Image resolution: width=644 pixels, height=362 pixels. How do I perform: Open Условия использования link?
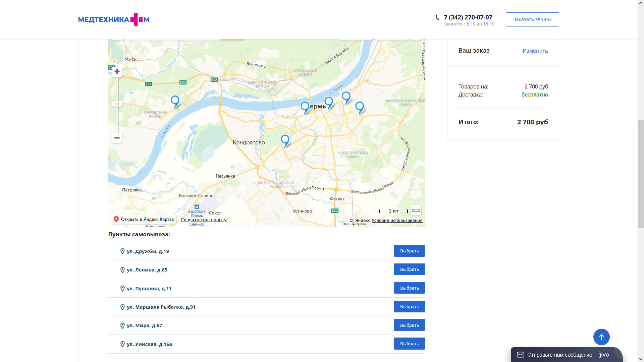click(x=397, y=220)
